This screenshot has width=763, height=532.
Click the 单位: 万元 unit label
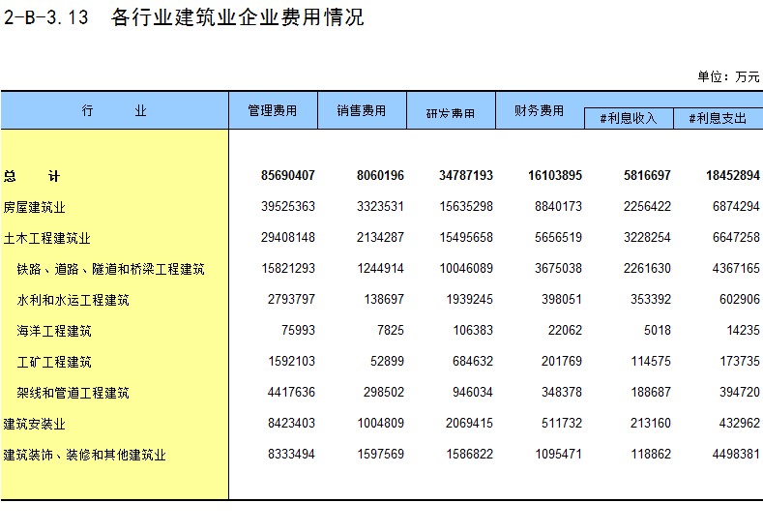(727, 76)
